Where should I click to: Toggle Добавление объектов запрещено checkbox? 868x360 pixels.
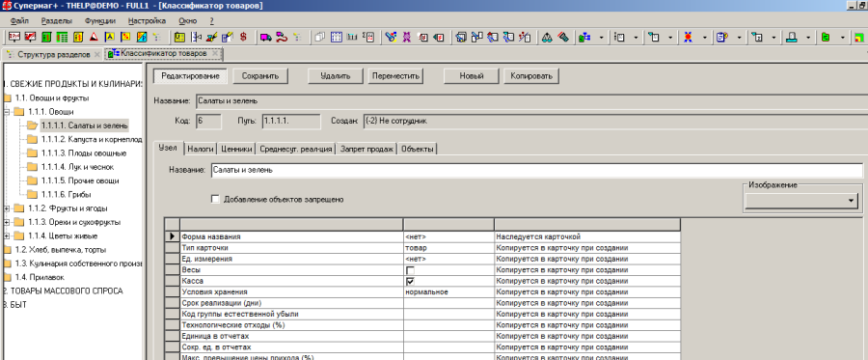point(215,200)
